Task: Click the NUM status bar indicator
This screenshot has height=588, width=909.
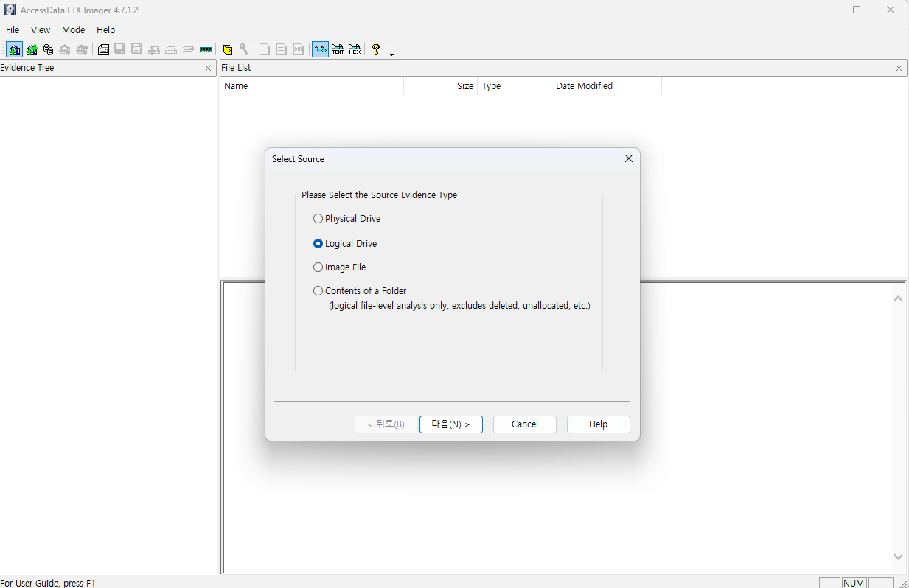Action: click(x=854, y=583)
